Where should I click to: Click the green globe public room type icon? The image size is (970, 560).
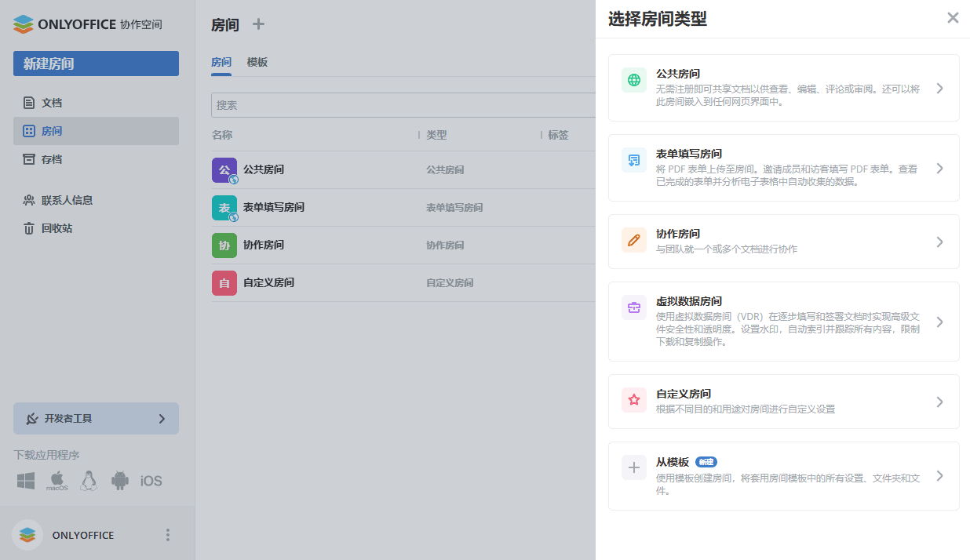point(634,80)
